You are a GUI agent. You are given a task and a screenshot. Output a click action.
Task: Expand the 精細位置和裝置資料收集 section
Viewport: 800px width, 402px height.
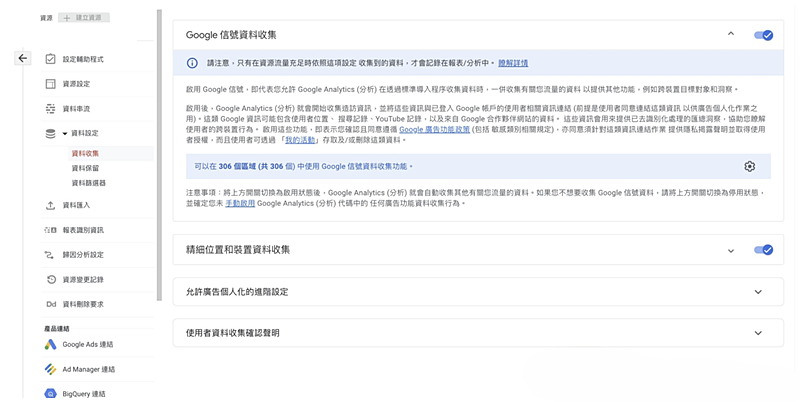click(x=731, y=250)
